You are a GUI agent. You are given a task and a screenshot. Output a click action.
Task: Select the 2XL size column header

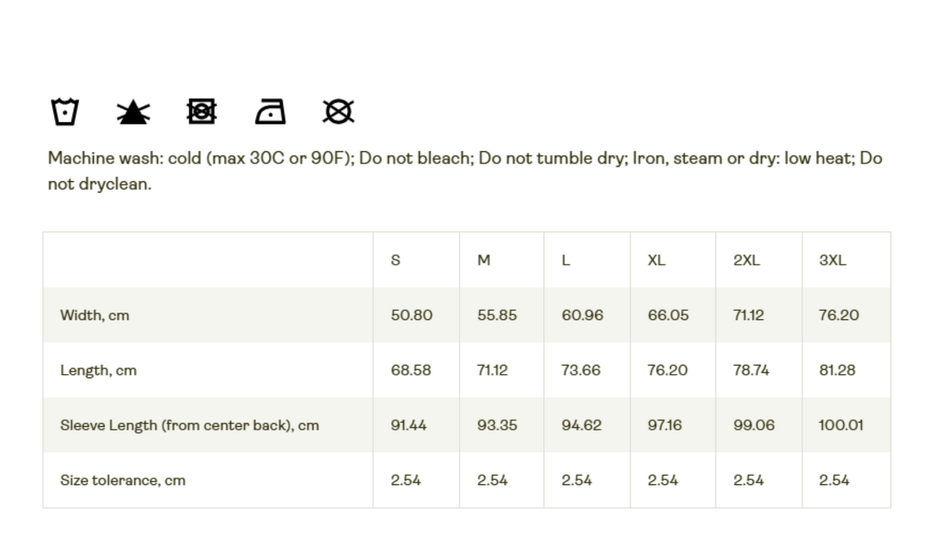[x=746, y=260]
